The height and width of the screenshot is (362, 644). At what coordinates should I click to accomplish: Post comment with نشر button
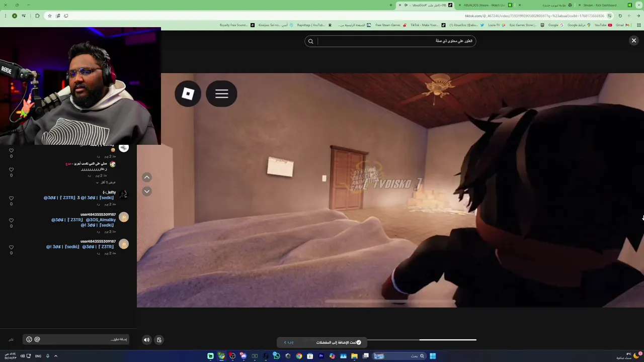point(11,340)
